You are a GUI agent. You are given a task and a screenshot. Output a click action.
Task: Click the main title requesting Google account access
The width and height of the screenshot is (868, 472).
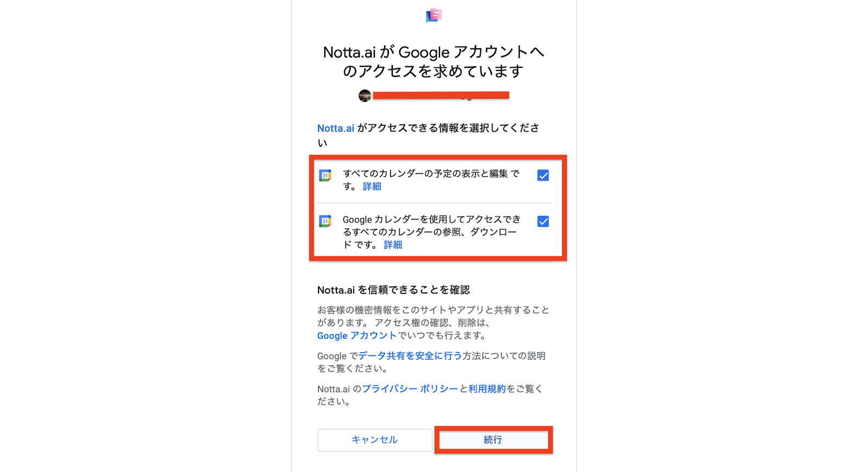pos(434,62)
